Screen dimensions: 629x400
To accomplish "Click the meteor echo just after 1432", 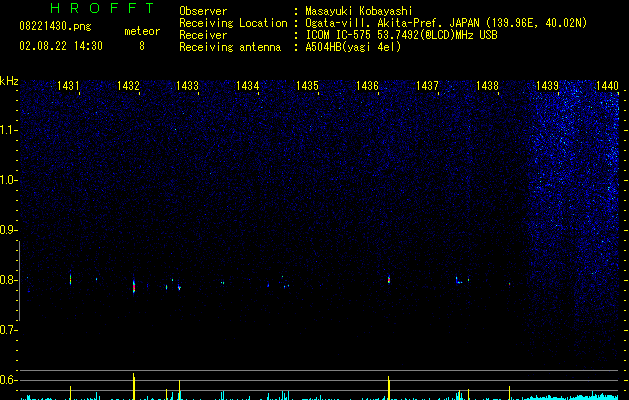I will pyautogui.click(x=134, y=286).
